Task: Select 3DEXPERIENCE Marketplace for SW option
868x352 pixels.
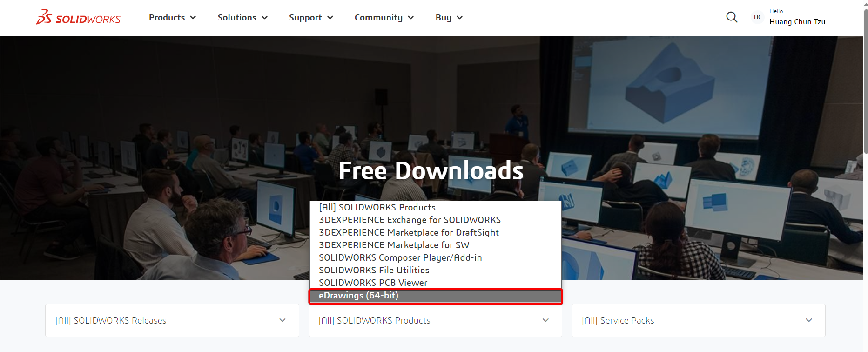Action: [x=435, y=245]
